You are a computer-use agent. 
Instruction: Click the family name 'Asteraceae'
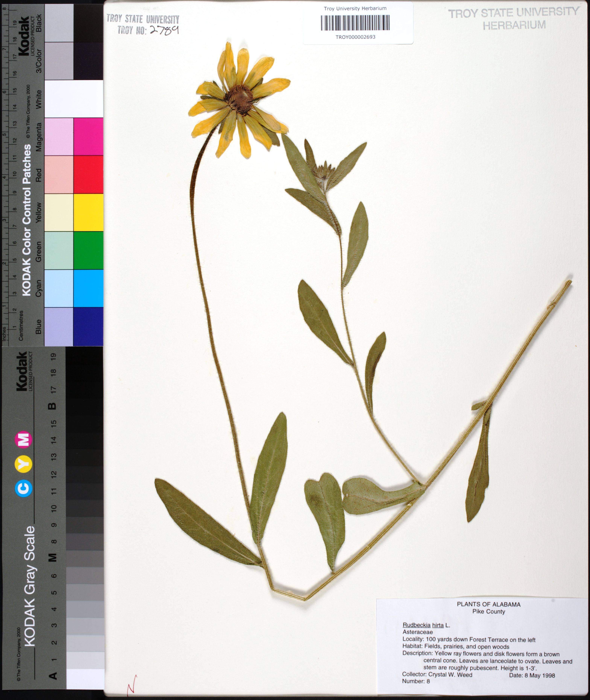tap(418, 632)
